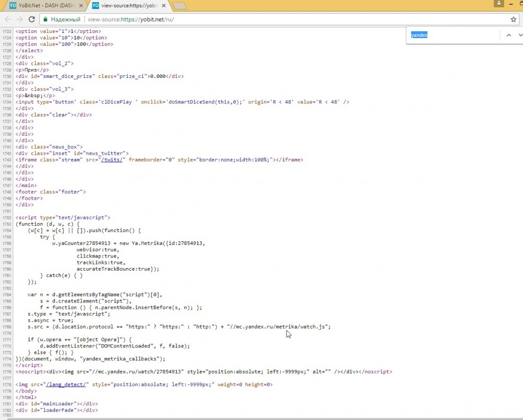Click the browser back arrow
The width and height of the screenshot is (523, 420).
pos(7,19)
